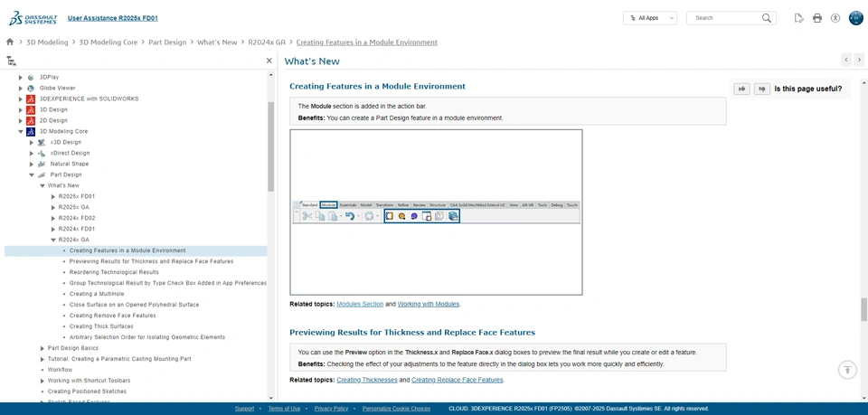Click 3D Modeling breadcrumb
Image resolution: width=868 pixels, height=415 pixels.
point(47,42)
